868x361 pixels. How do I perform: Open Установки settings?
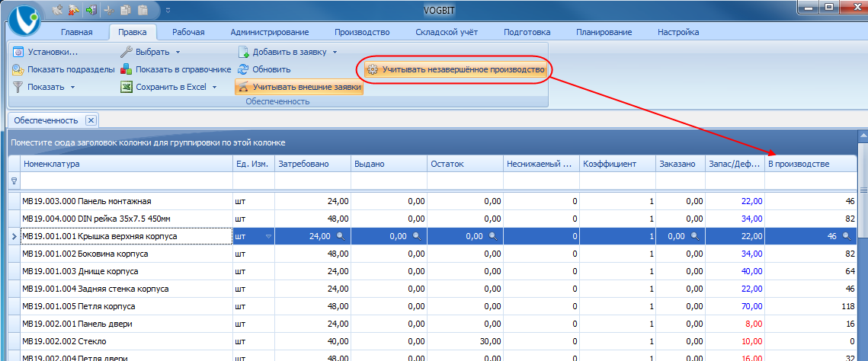pos(46,52)
